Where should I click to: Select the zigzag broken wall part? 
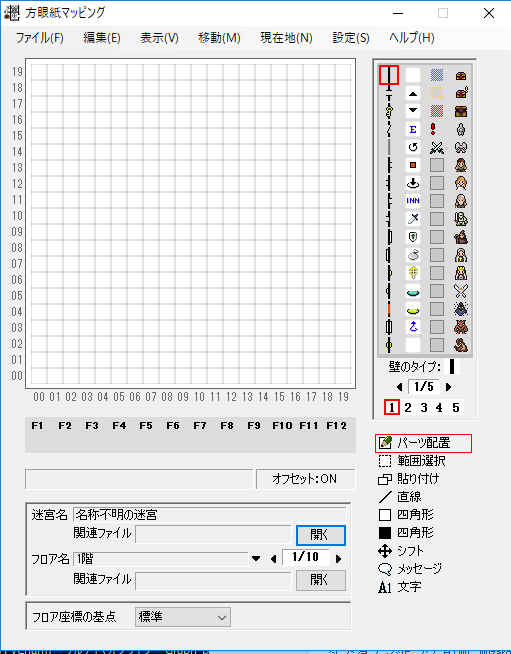tap(389, 129)
